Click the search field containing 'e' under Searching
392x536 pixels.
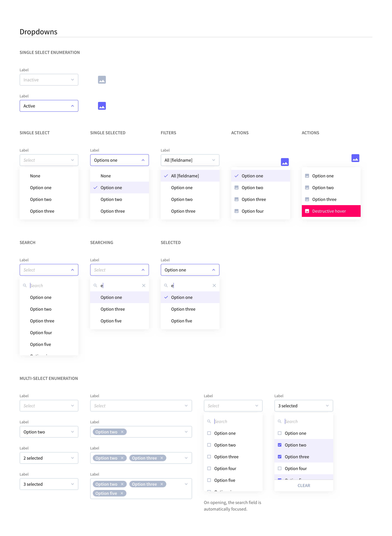(119, 285)
